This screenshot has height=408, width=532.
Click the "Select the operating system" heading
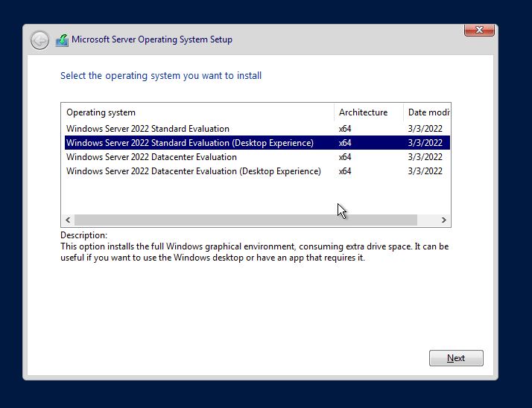tap(161, 76)
